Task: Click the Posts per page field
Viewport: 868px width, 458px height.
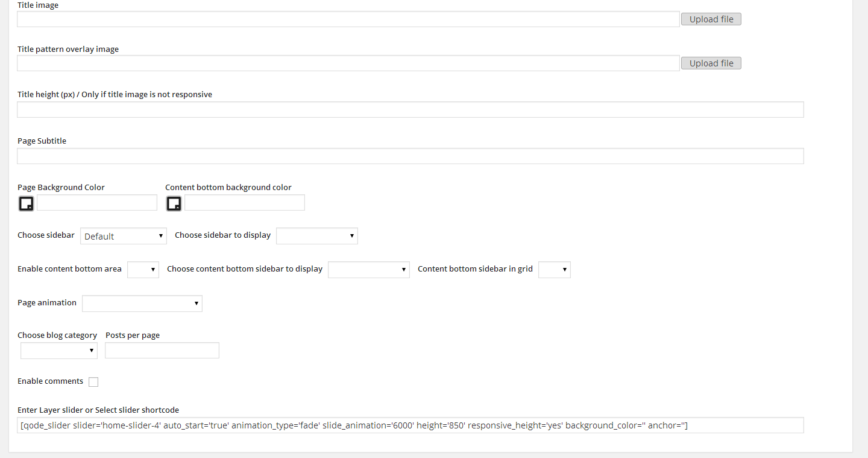Action: coord(162,351)
